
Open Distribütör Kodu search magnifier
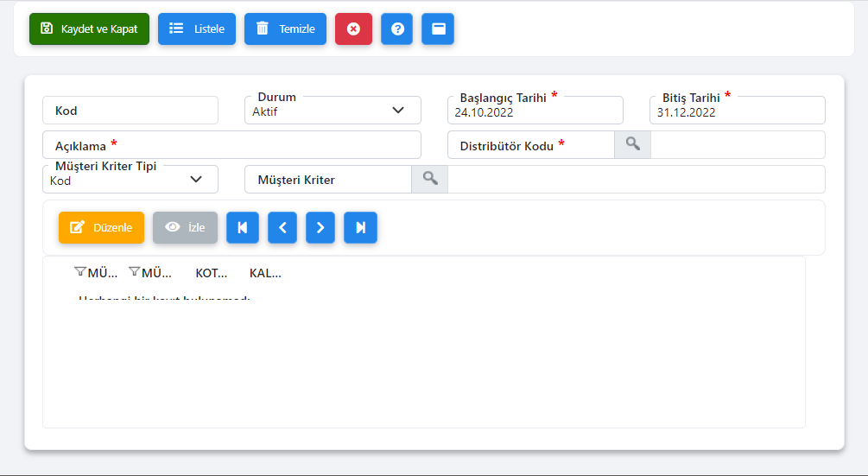(632, 145)
